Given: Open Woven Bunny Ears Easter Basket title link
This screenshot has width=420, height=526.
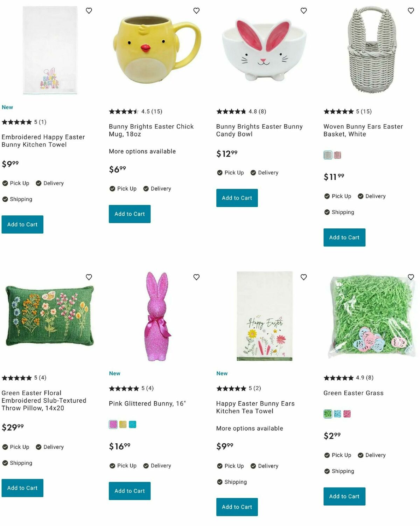Looking at the screenshot, I should tap(363, 130).
